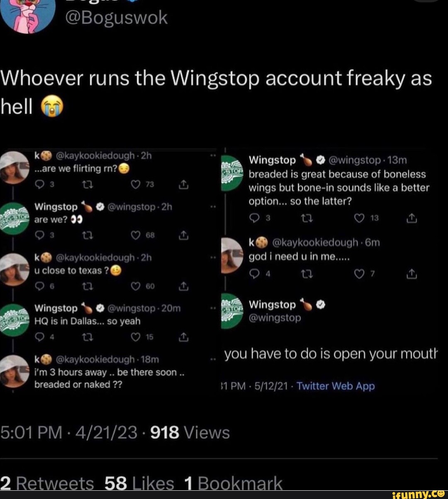Like Wingstop's 'so the latter?' reply

[x=360, y=218]
